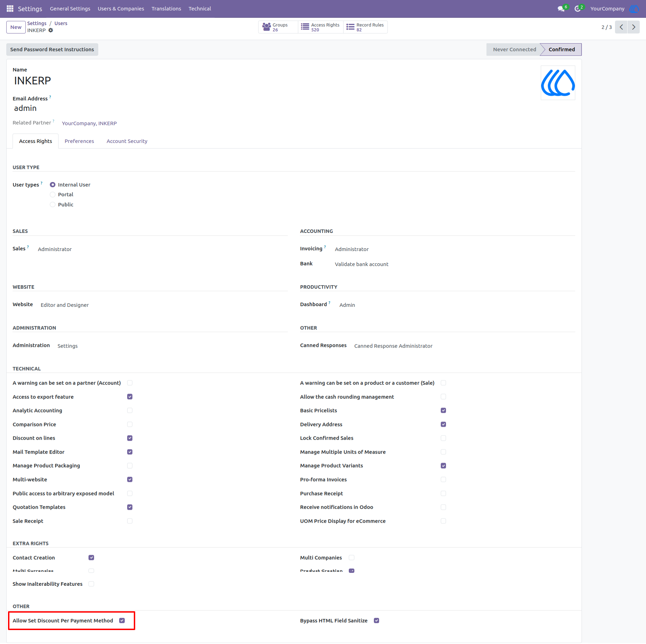Viewport: 646px width, 644px height.
Task: Click the gear icon next to INKERP breadcrumb
Action: pos(51,30)
